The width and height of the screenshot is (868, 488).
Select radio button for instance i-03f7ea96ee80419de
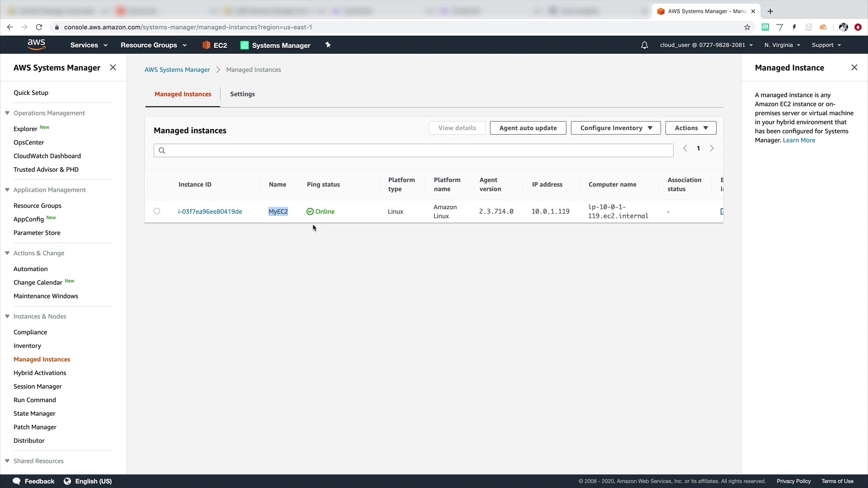157,211
